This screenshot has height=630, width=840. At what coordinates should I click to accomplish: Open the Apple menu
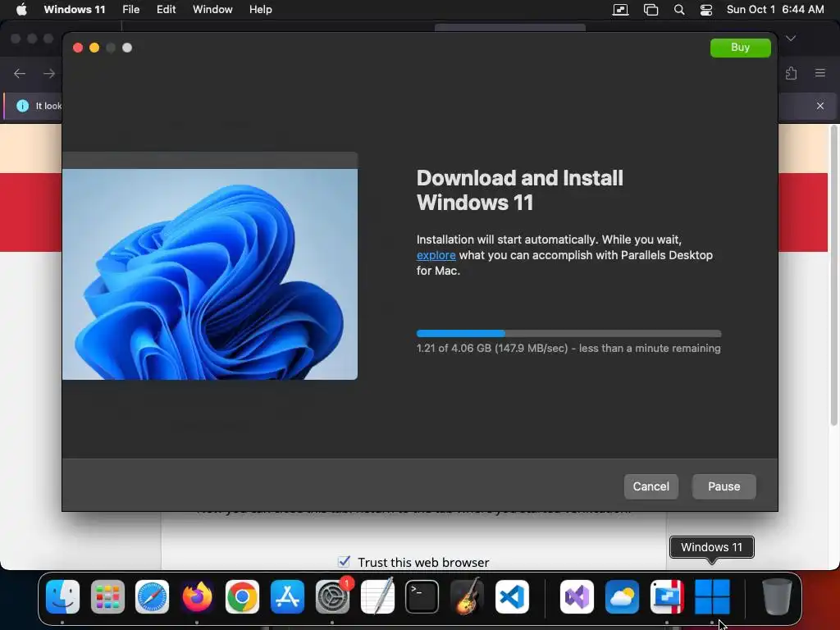click(21, 10)
